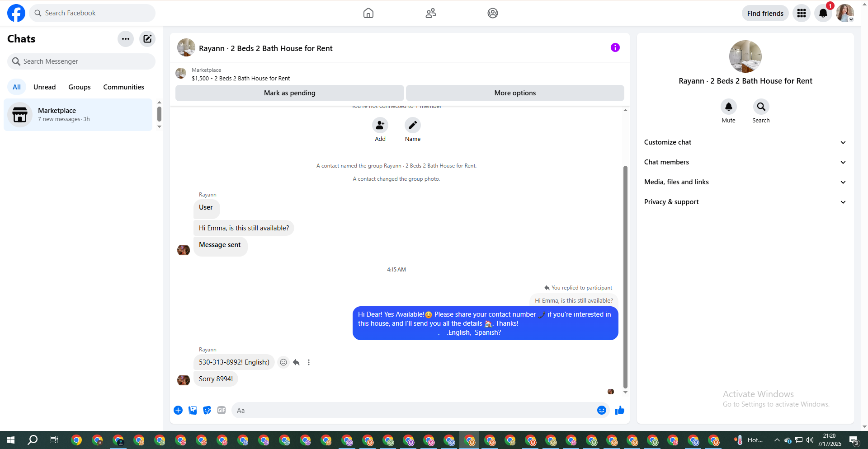Select the All chats tab

pyautogui.click(x=17, y=87)
